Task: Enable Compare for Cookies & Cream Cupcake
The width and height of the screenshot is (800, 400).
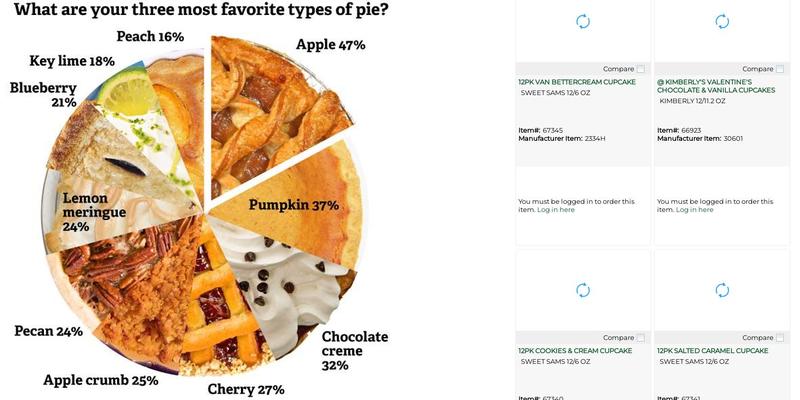Action: tap(641, 338)
